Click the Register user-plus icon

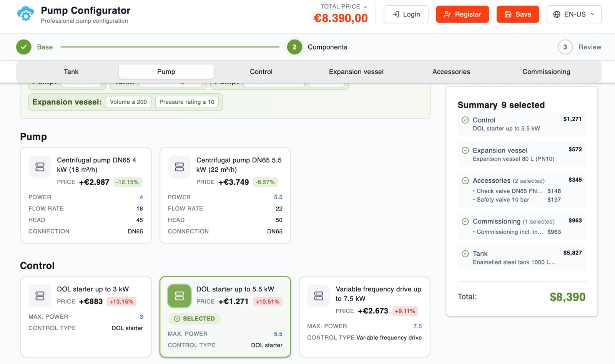447,14
